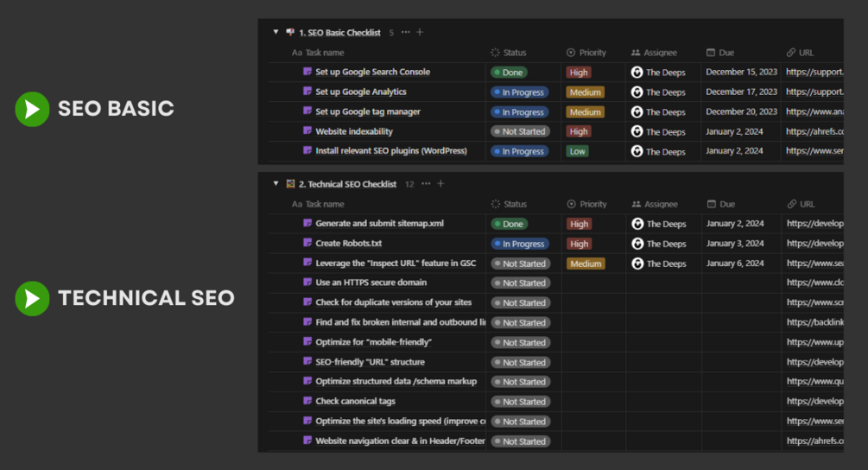Click the green play icon beside TECHNICAL SEO

pos(32,298)
